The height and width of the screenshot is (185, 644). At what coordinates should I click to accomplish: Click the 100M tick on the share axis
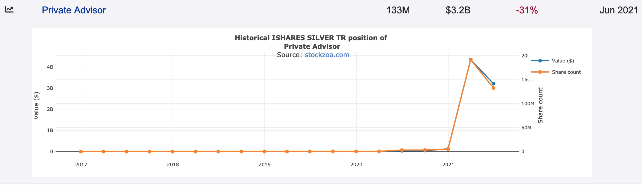[528, 104]
